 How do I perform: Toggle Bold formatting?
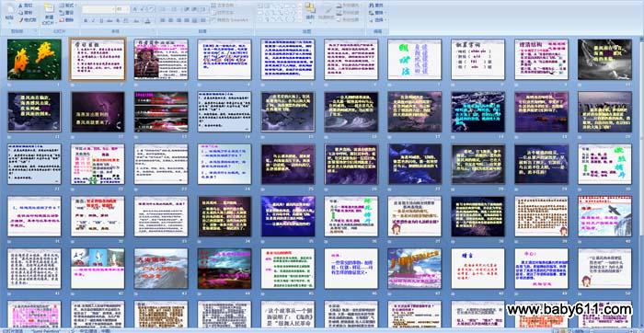pyautogui.click(x=86, y=20)
